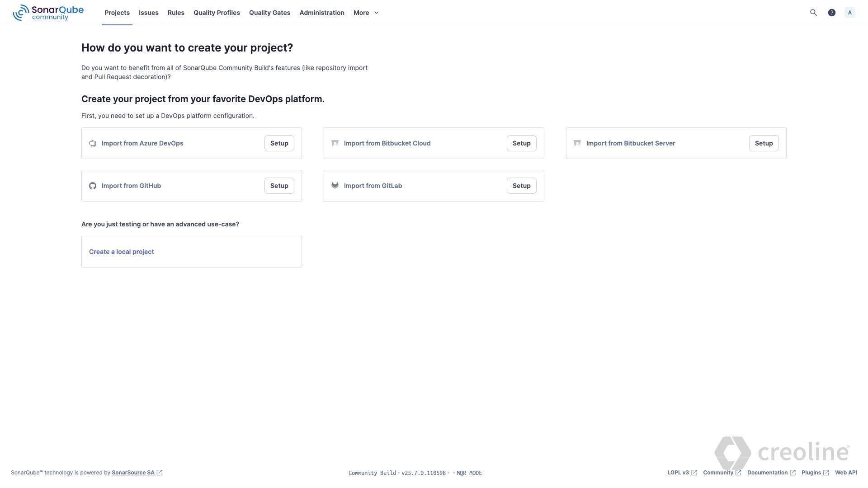The height and width of the screenshot is (488, 868).
Task: Click external-link icon beside Community
Action: (x=738, y=473)
